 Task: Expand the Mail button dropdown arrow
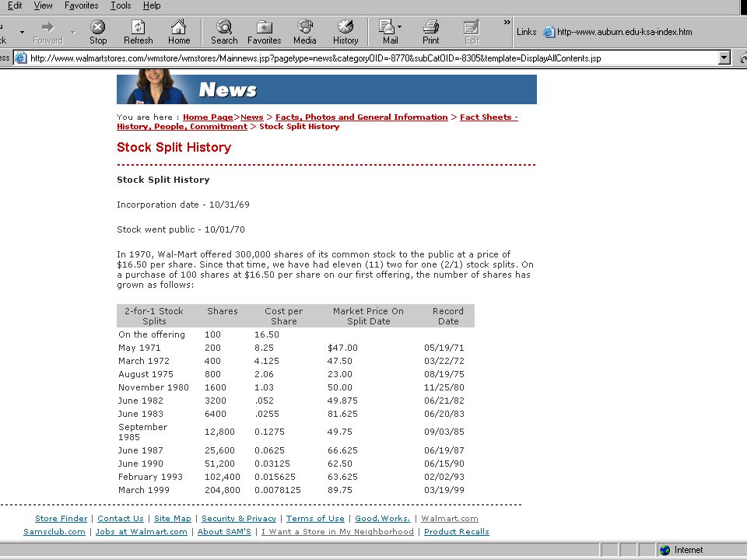(x=400, y=27)
